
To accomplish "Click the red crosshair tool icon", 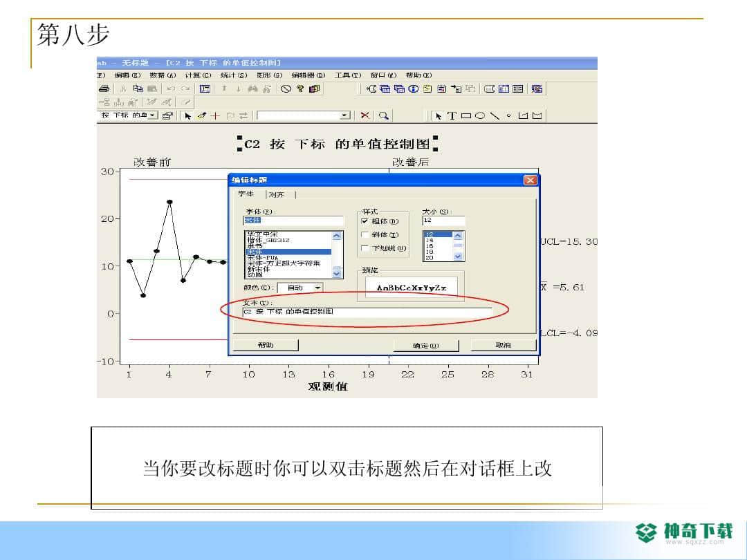I will click(215, 115).
